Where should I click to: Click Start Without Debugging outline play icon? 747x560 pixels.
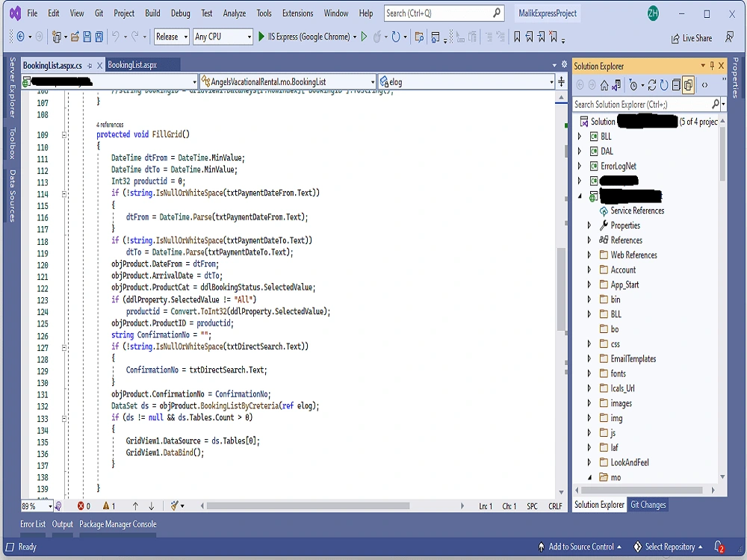[x=365, y=37]
